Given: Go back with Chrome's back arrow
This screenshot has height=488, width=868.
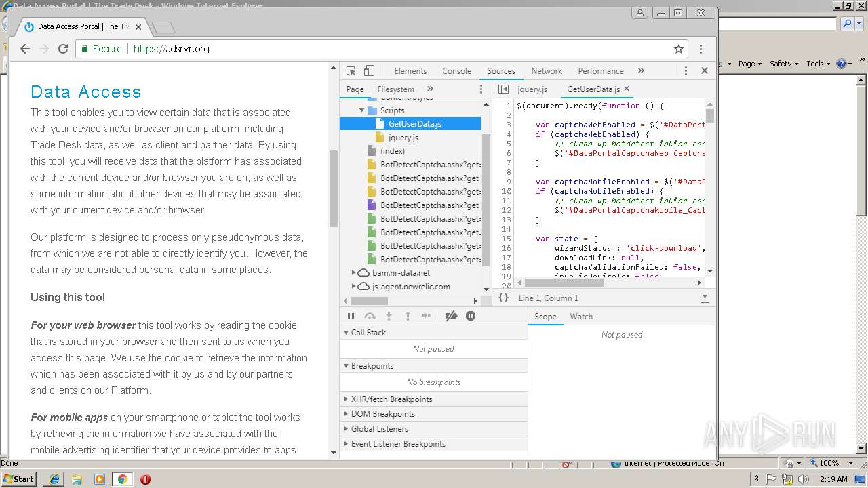Looking at the screenshot, I should (x=25, y=49).
